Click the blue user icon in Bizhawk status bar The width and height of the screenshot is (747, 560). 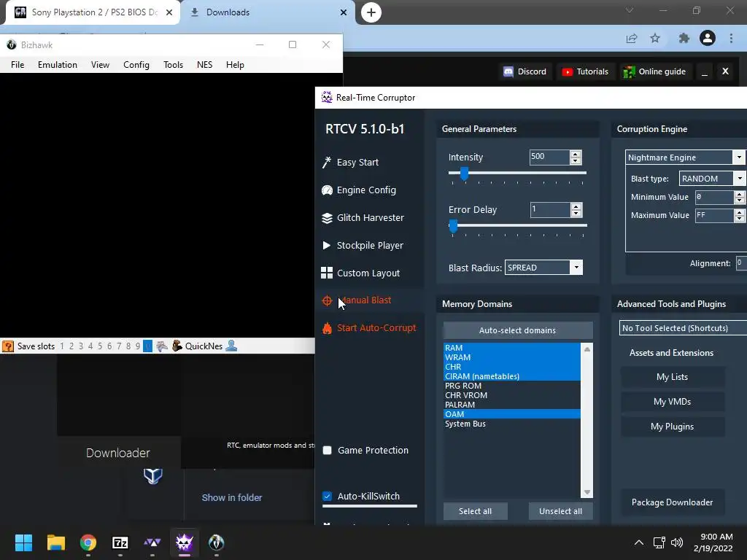231,346
